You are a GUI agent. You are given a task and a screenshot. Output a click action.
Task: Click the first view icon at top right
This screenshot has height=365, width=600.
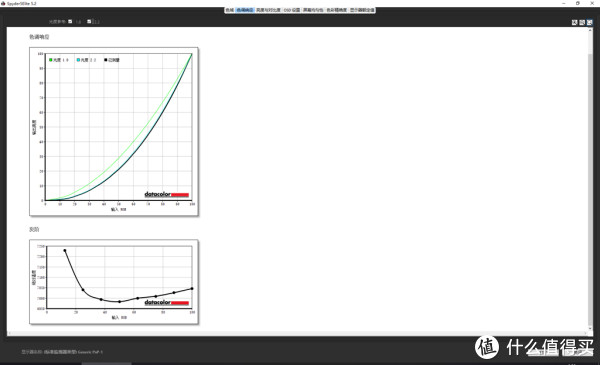coord(574,23)
